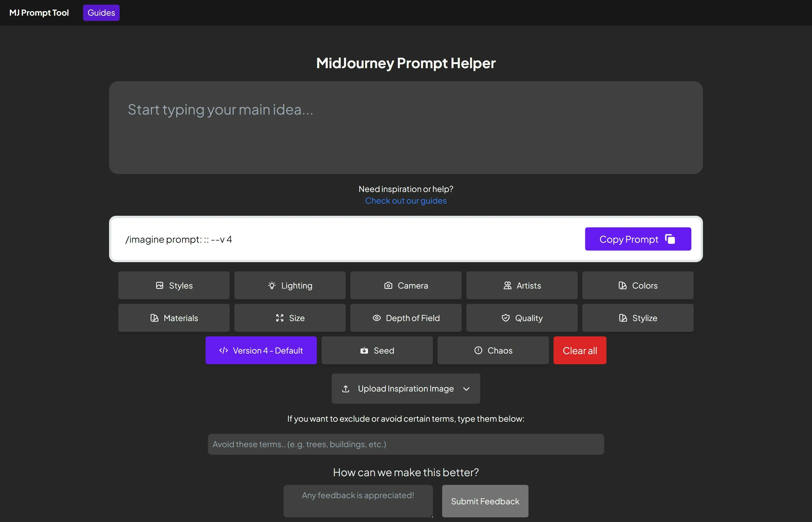This screenshot has height=522, width=812.
Task: Click the lightbulb icon beside Lighting
Action: [272, 285]
